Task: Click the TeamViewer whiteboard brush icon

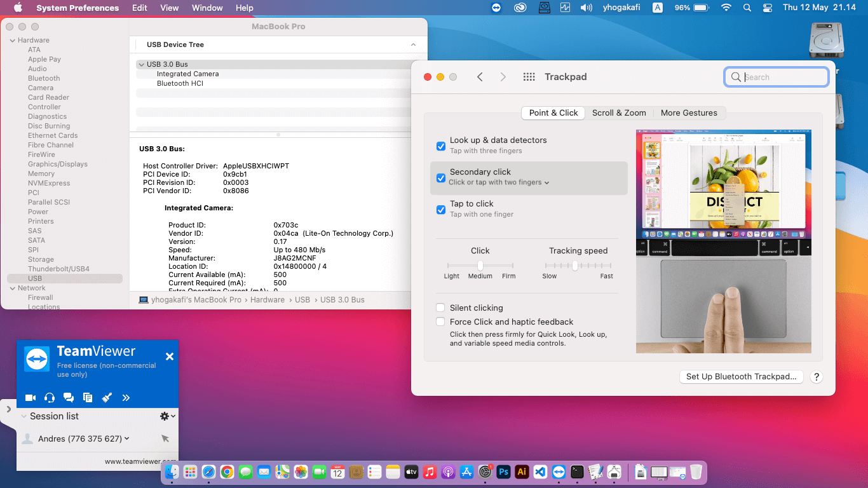Action: (107, 398)
